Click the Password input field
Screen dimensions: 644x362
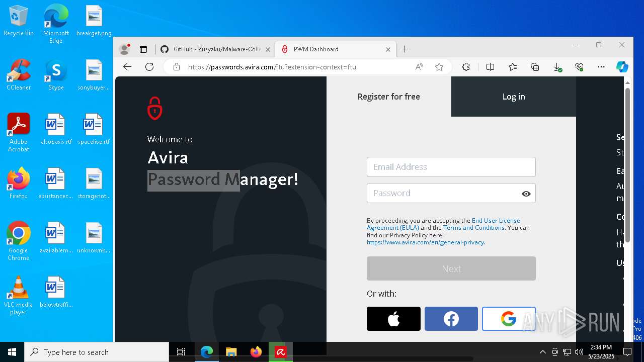(451, 193)
